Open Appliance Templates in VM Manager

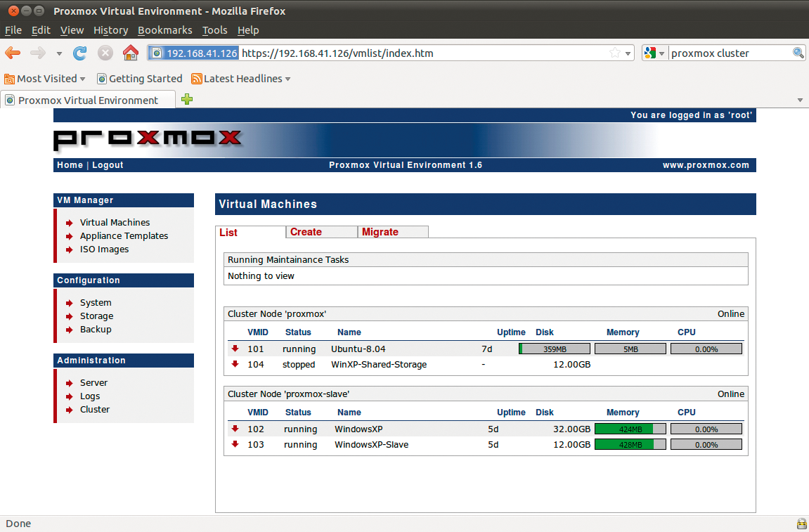pyautogui.click(x=124, y=236)
